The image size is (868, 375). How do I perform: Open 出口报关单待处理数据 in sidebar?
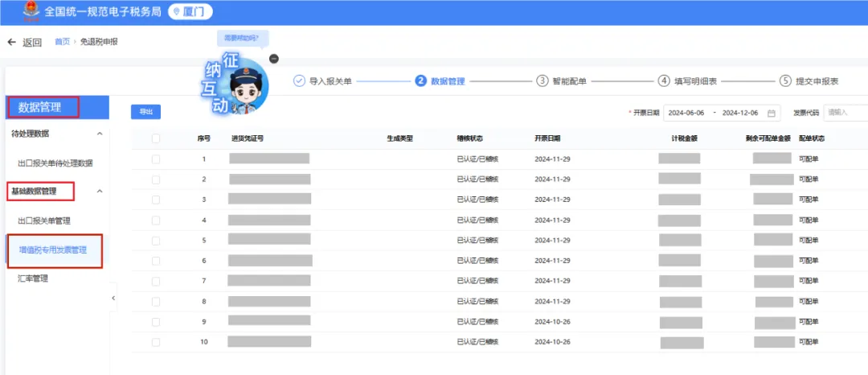point(55,163)
